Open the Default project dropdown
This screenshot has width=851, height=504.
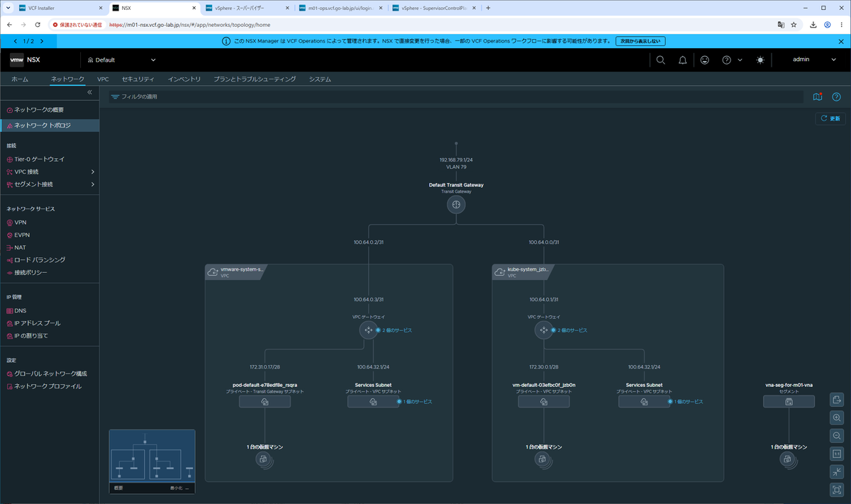[121, 60]
